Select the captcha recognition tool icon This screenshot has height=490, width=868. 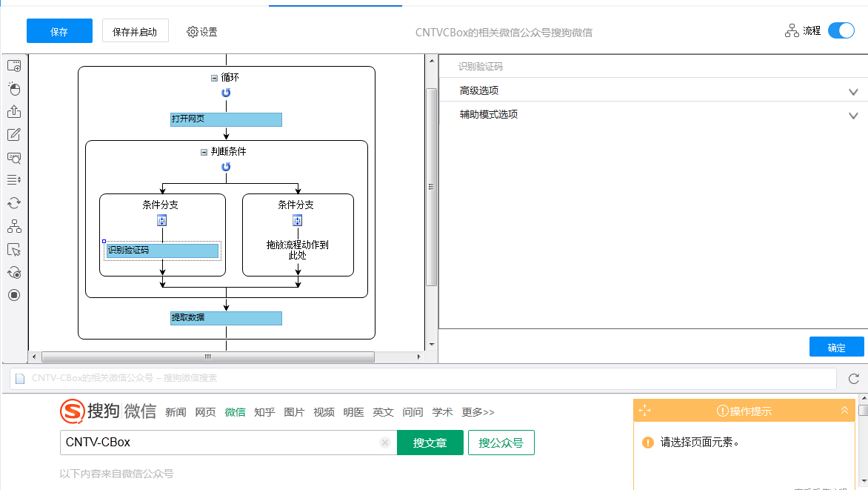(14, 158)
